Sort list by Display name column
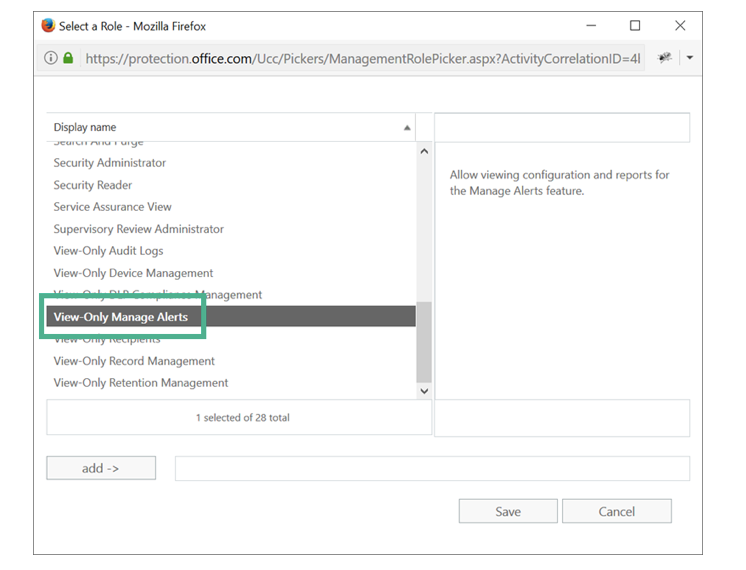The height and width of the screenshot is (570, 746). [x=230, y=127]
